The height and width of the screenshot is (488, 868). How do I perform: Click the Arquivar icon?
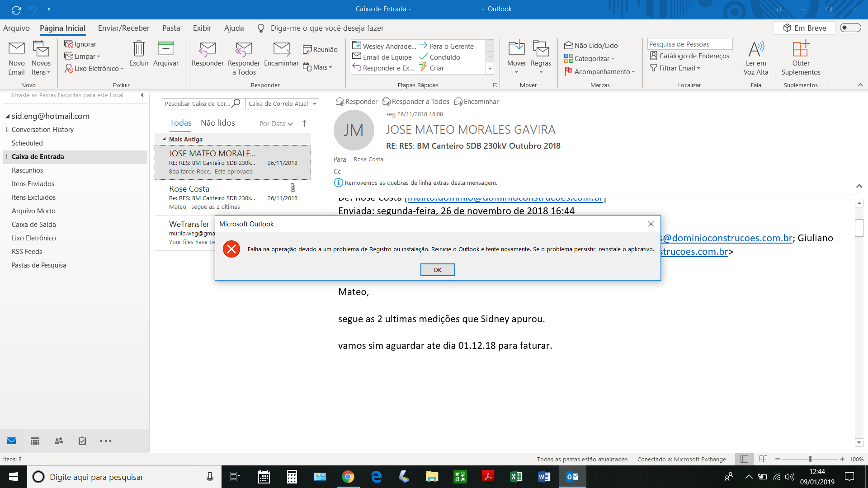coord(166,49)
